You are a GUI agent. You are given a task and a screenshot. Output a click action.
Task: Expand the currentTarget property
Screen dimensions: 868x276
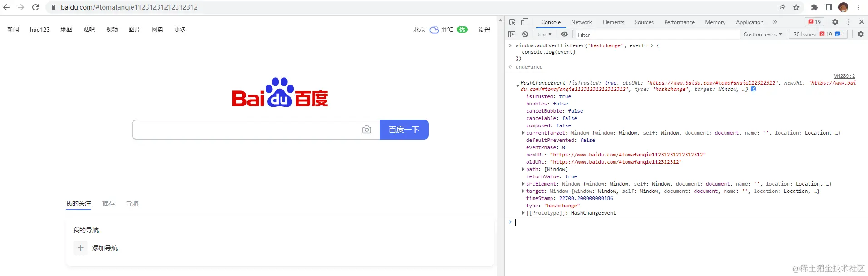(523, 133)
